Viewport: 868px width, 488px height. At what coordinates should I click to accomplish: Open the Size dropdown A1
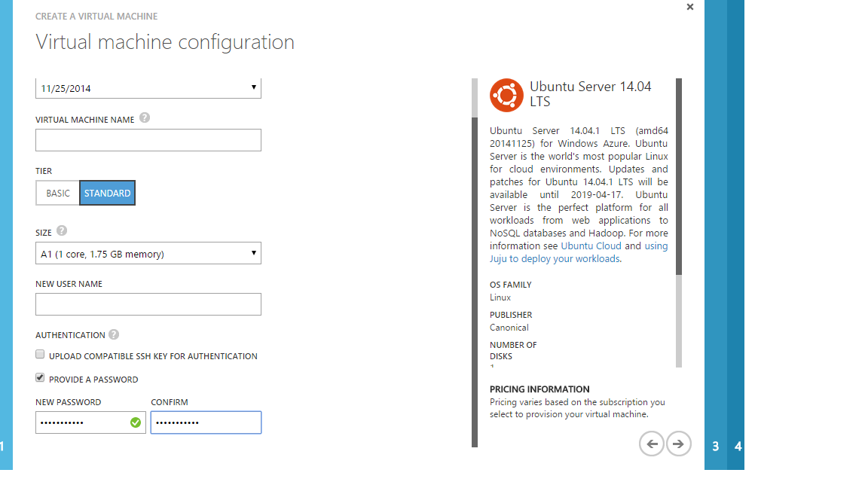148,253
